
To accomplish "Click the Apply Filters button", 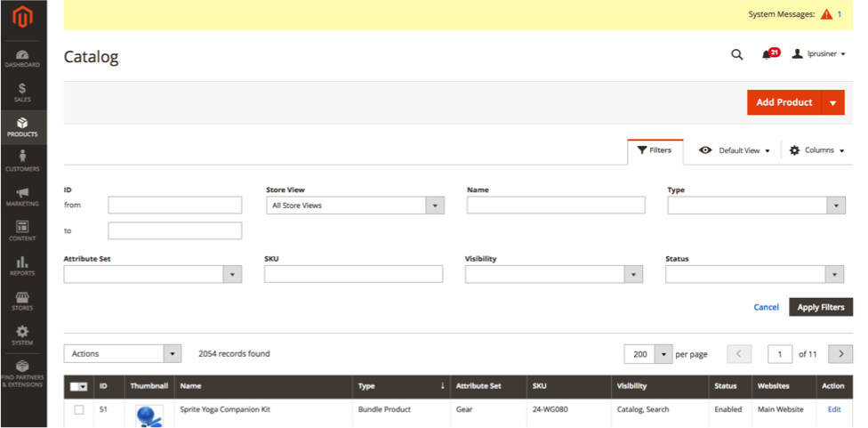I will (x=821, y=307).
